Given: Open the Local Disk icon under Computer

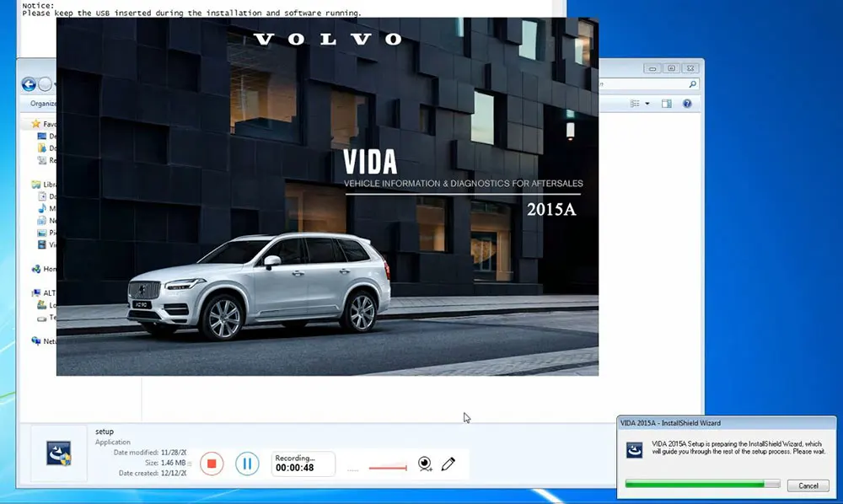Looking at the screenshot, I should 42,304.
